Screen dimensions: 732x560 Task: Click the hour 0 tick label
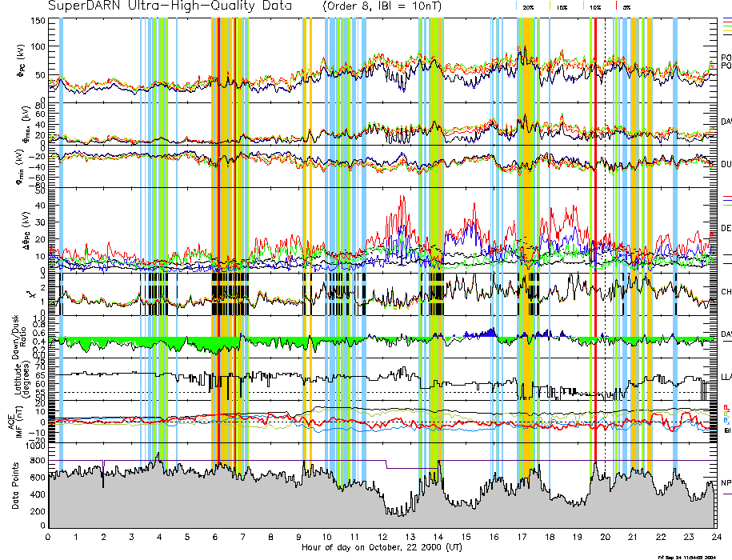[x=49, y=537]
